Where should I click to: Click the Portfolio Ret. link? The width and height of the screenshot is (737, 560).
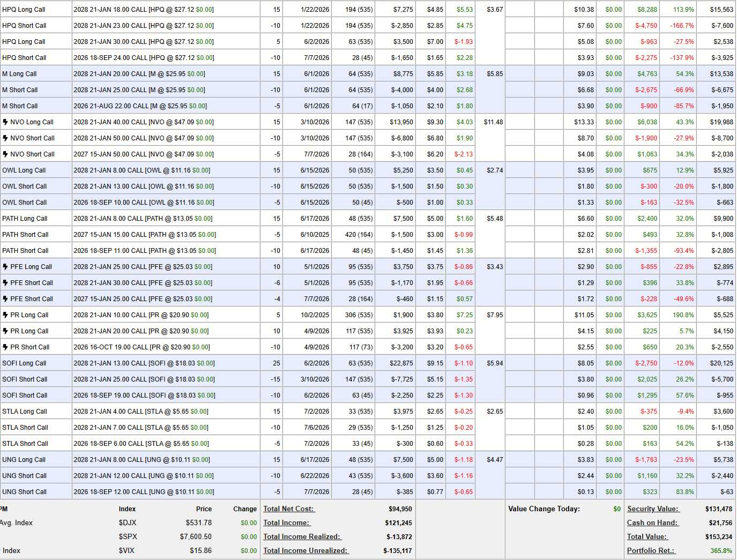tap(651, 551)
